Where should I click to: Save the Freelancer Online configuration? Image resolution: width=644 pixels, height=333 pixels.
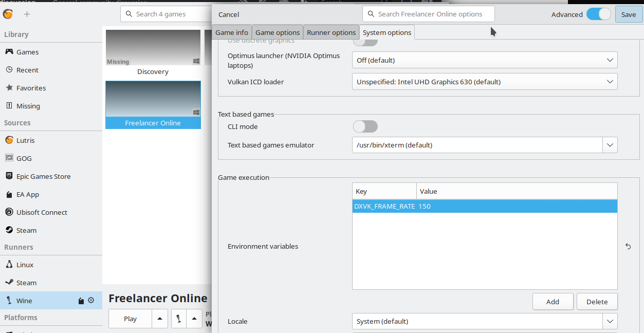(x=629, y=14)
